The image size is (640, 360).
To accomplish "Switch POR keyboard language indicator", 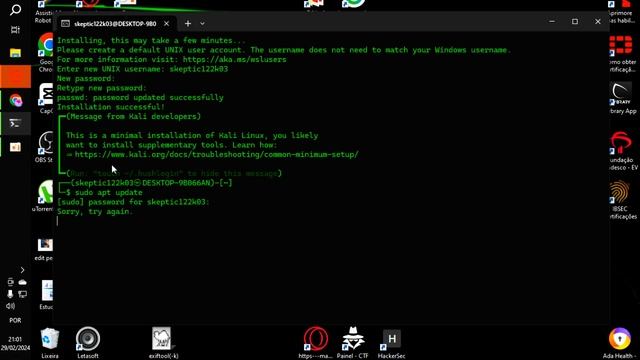I will coord(16,320).
